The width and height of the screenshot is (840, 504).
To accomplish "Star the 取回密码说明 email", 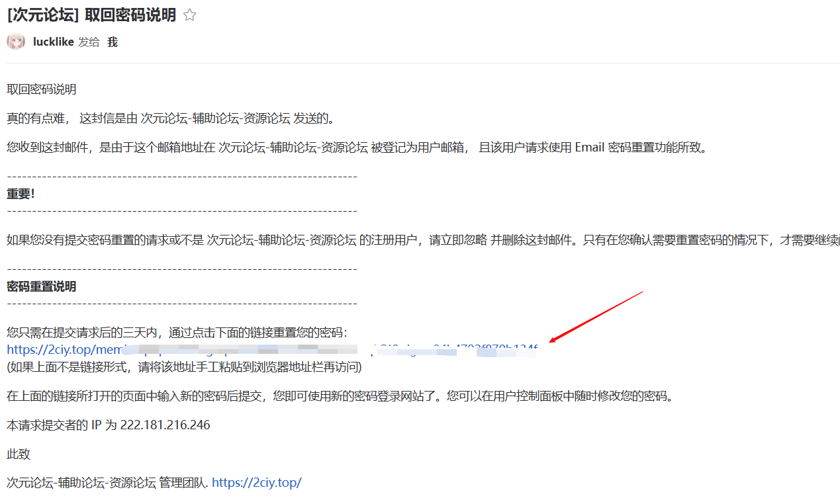I will point(190,15).
